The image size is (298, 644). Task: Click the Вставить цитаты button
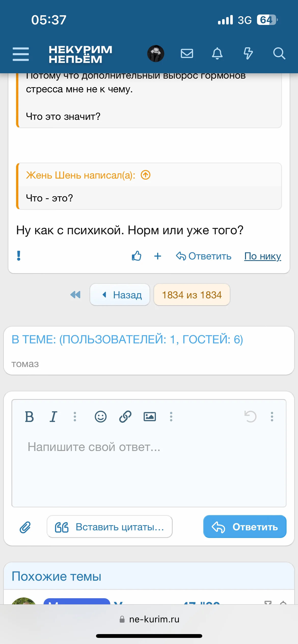pos(110,527)
